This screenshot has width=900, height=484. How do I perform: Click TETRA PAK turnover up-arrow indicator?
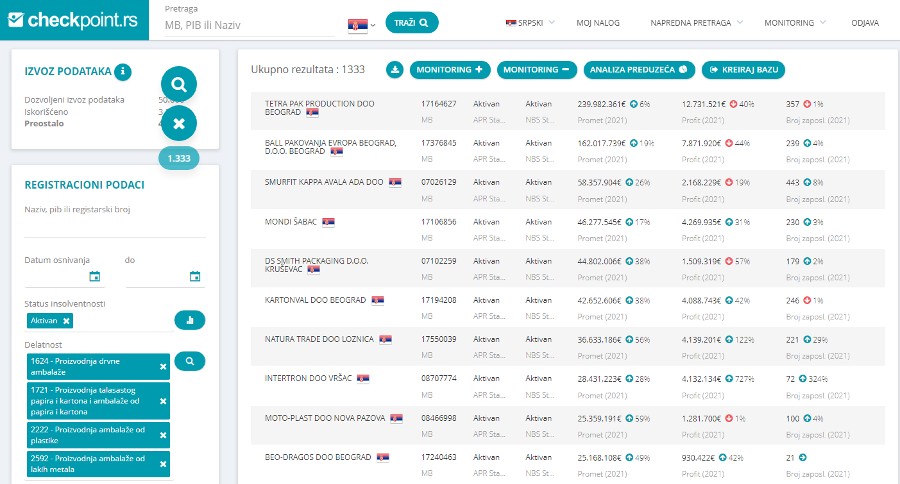634,104
